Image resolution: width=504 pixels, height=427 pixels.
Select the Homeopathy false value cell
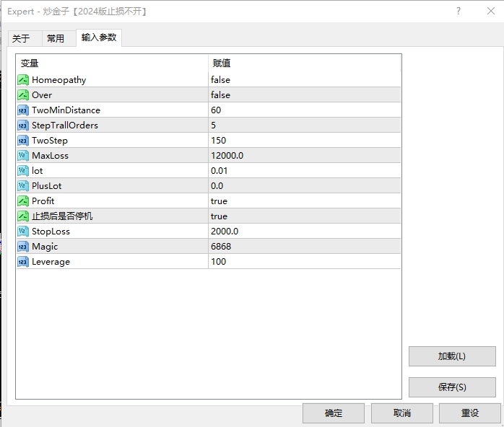(305, 80)
